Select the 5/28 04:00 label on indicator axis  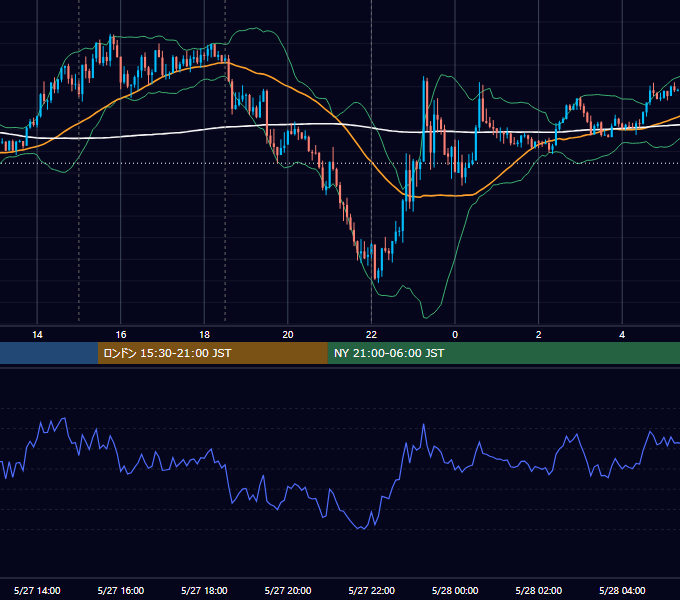coord(622,590)
